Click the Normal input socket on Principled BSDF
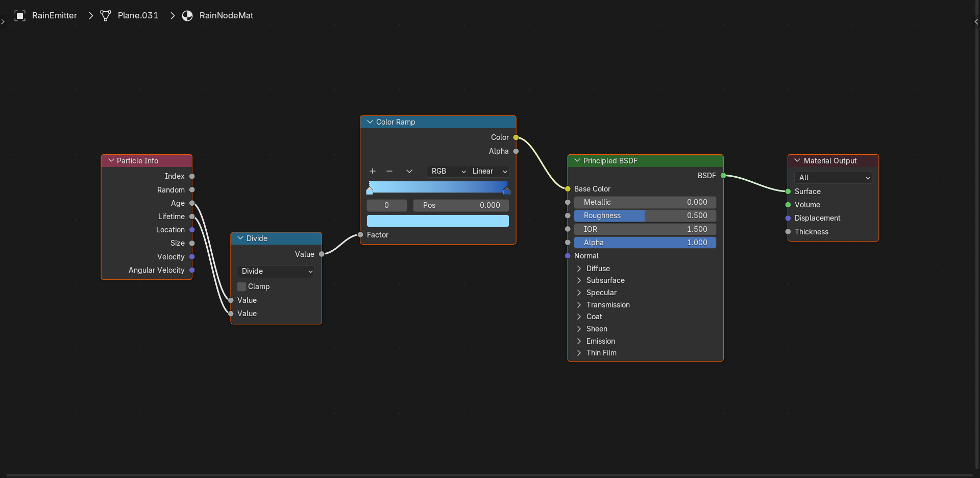Viewport: 980px width, 478px height. click(568, 256)
